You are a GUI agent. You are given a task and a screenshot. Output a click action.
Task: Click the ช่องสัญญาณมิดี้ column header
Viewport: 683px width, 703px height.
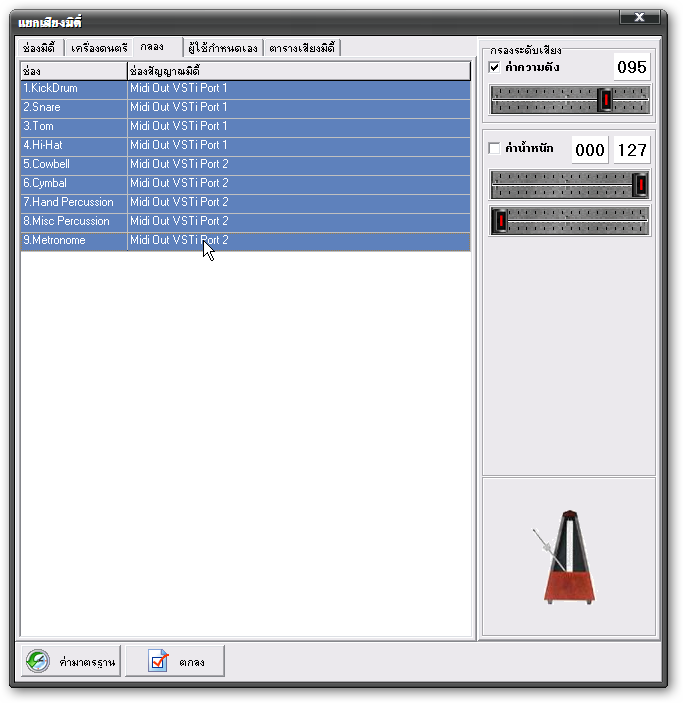[299, 71]
